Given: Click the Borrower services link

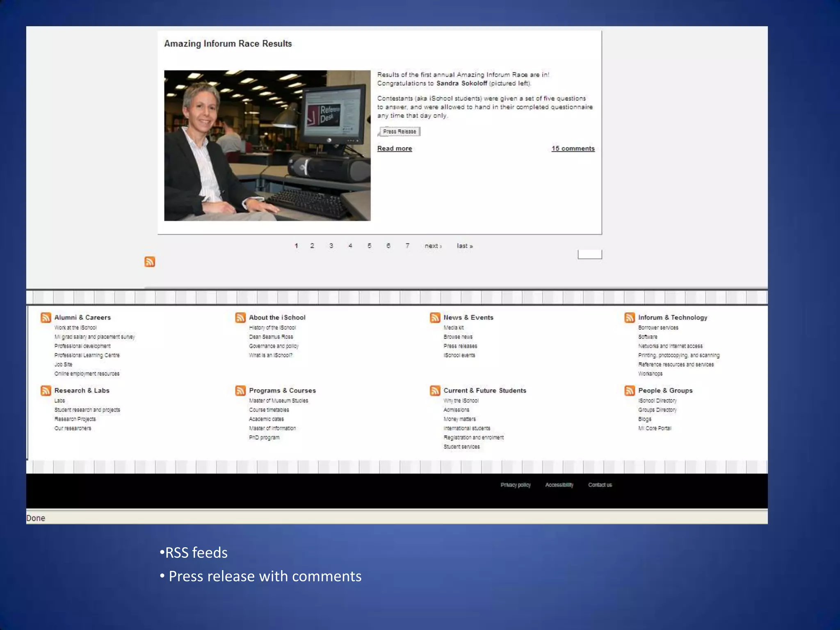Looking at the screenshot, I should [x=658, y=328].
